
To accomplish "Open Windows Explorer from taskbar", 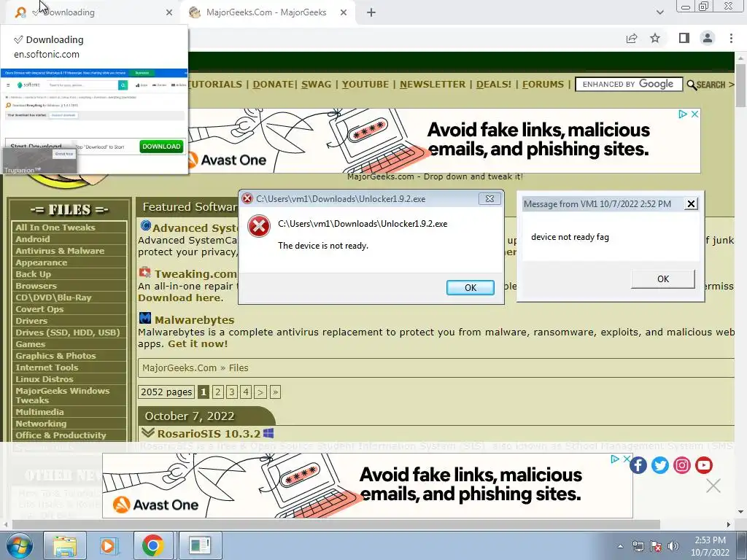I will pos(65,545).
